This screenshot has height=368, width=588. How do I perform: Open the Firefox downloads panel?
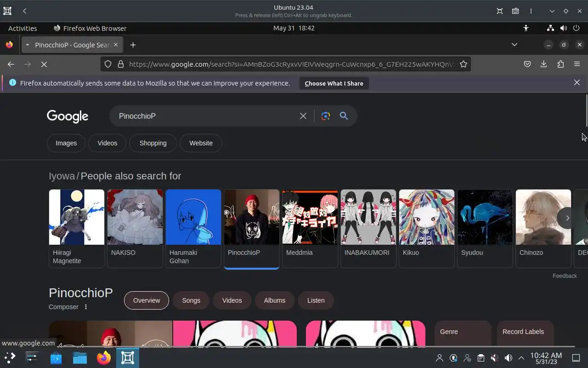[x=544, y=64]
